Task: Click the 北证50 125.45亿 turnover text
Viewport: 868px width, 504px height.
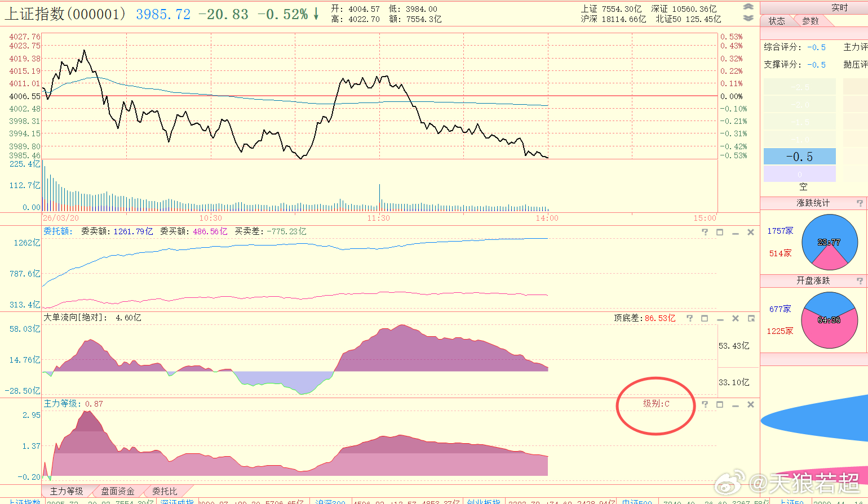Action: [688, 19]
